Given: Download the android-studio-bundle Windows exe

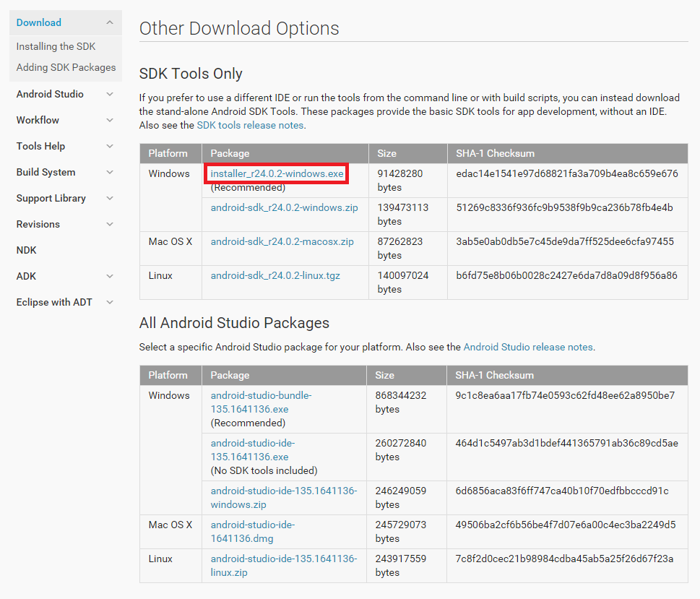Looking at the screenshot, I should tap(261, 402).
